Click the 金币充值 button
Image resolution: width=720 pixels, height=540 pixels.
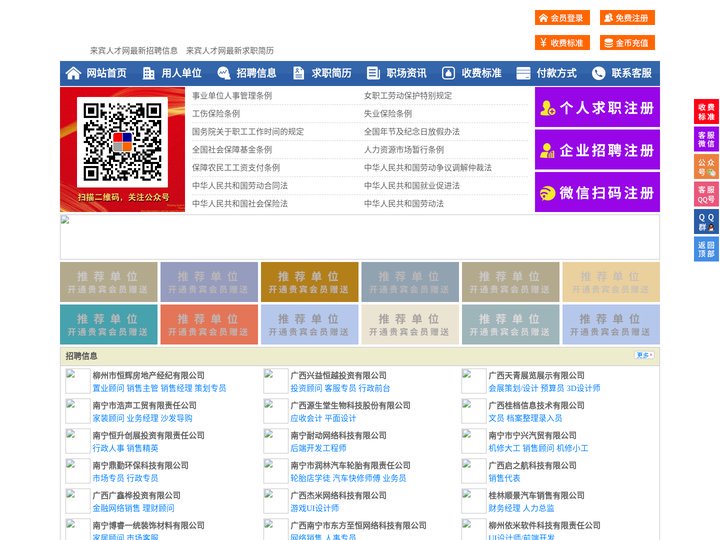point(627,43)
